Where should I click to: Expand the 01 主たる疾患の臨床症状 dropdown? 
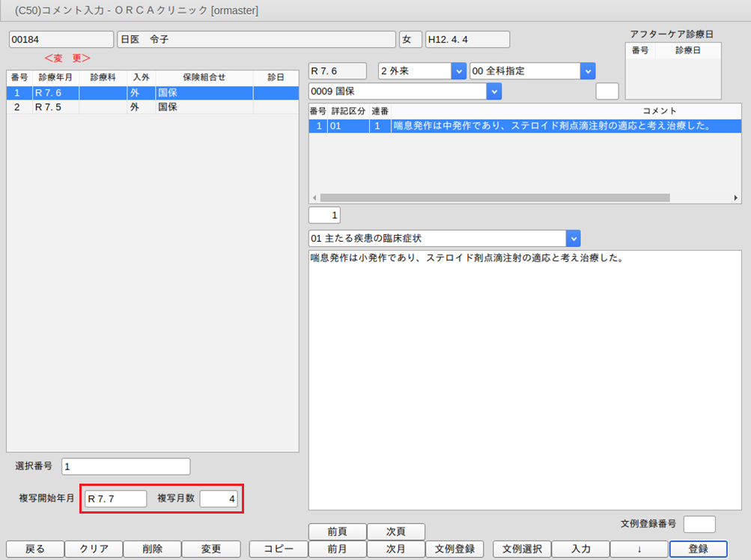tap(573, 239)
